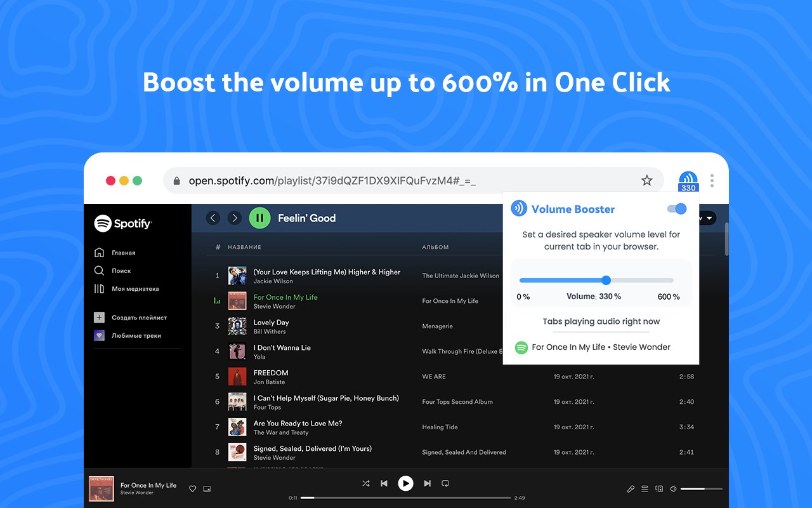Open album Healing Tide

(440, 427)
